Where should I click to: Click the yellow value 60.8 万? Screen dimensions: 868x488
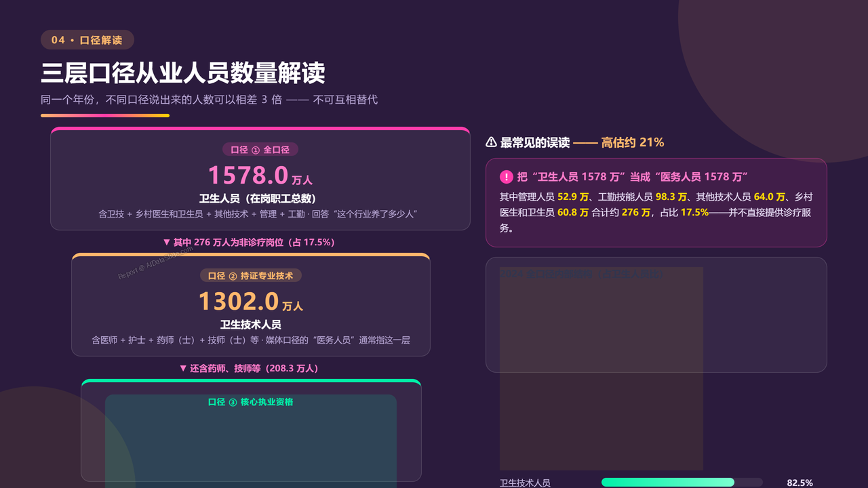[x=573, y=212]
